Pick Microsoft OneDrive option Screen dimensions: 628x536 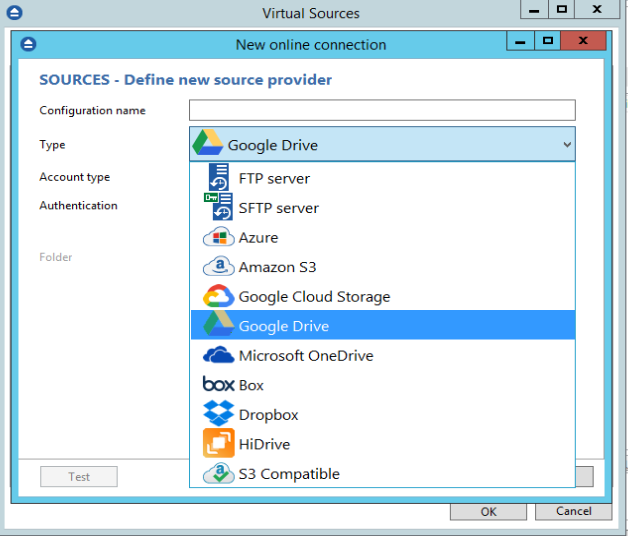[x=382, y=355]
